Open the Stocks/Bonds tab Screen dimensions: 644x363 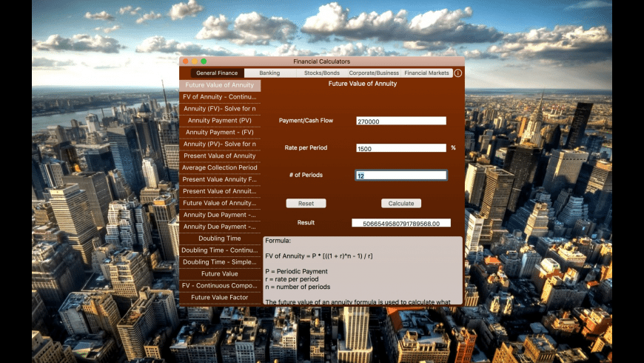coord(321,73)
